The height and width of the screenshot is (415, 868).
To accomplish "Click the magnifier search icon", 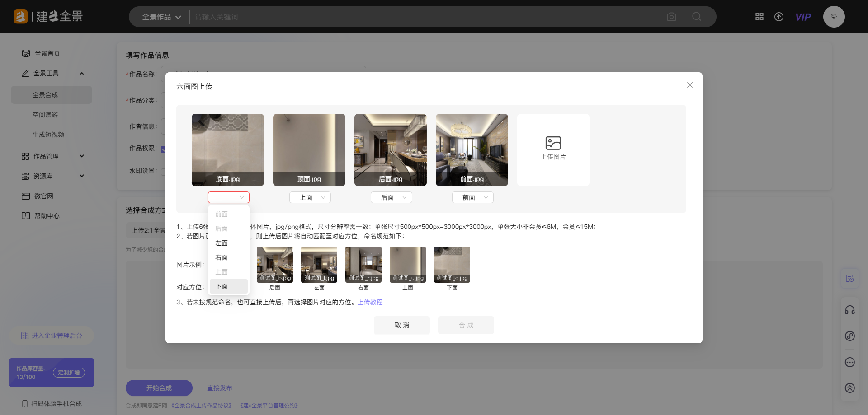I will (697, 17).
